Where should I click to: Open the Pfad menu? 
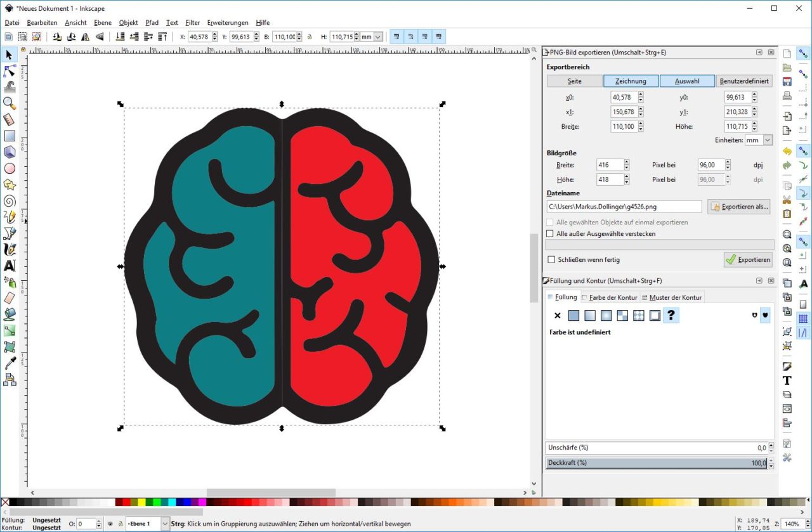[x=152, y=23]
